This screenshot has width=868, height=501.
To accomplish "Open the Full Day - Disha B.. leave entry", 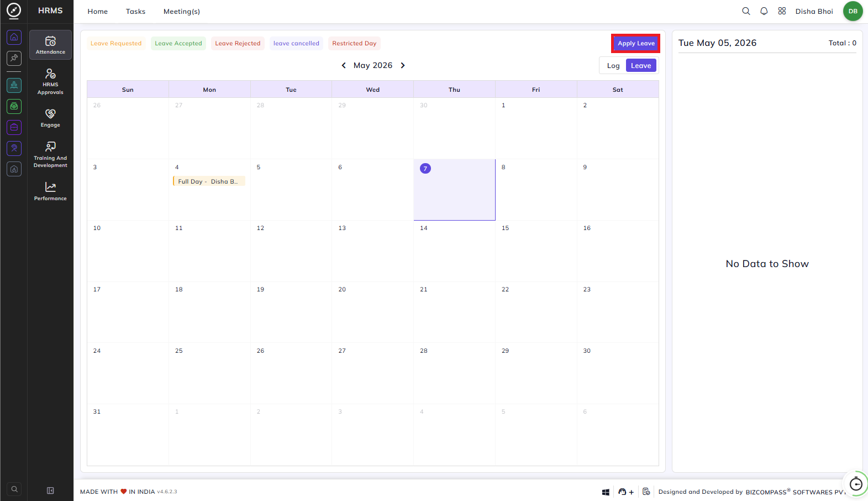I will [x=209, y=181].
